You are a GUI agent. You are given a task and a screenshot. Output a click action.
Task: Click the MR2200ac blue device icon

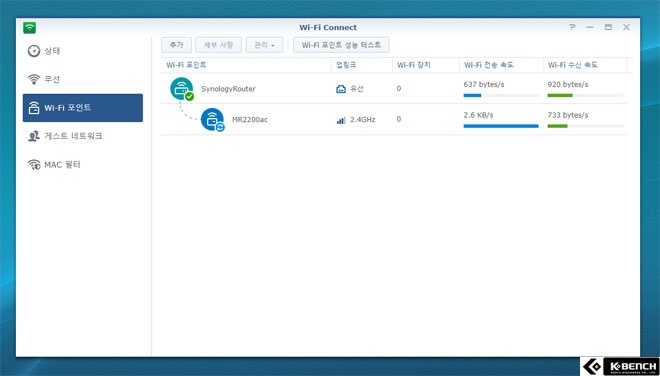[x=212, y=119]
